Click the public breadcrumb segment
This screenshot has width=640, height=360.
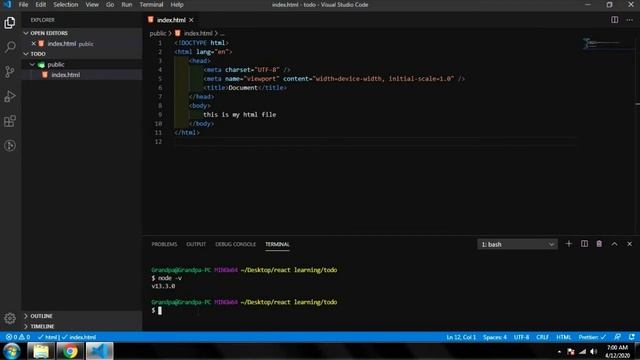(158, 33)
